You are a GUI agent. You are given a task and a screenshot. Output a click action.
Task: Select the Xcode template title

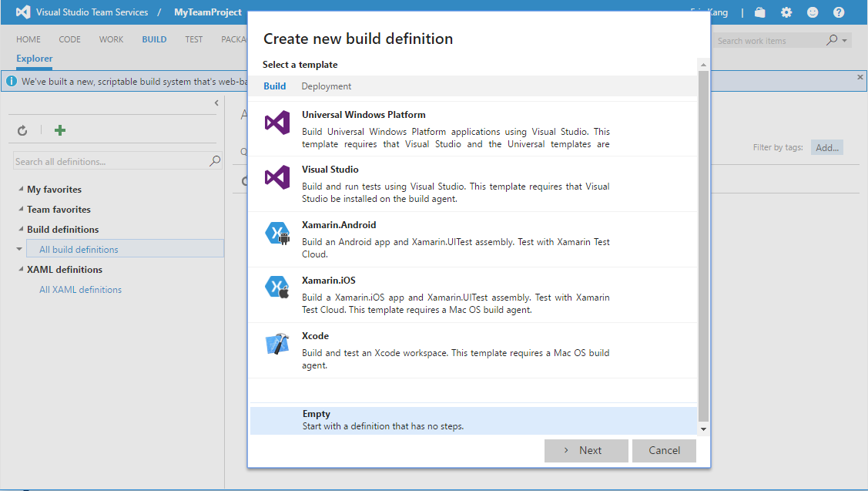tap(315, 336)
